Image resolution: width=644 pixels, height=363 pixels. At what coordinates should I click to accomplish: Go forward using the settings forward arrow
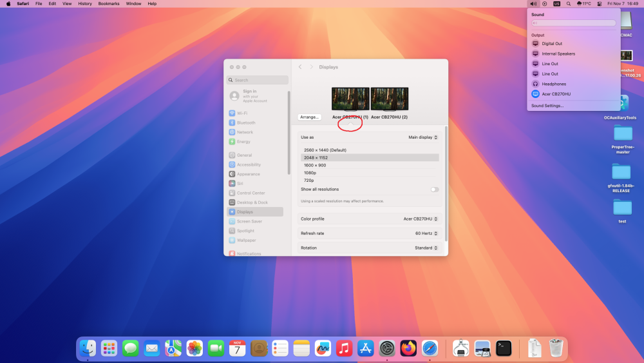[x=311, y=67]
